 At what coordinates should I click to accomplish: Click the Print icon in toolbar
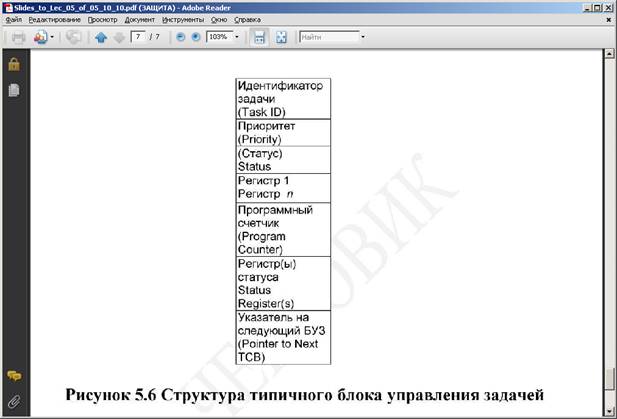pyautogui.click(x=18, y=37)
